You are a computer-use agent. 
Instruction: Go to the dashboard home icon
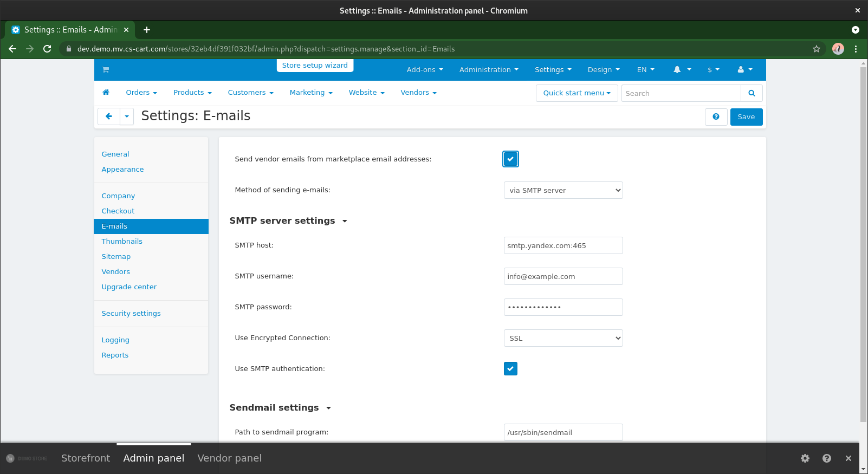click(x=106, y=92)
